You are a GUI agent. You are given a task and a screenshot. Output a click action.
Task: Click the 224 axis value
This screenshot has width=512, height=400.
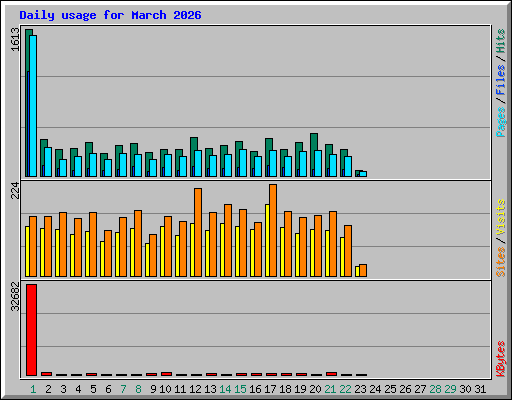pyautogui.click(x=15, y=190)
